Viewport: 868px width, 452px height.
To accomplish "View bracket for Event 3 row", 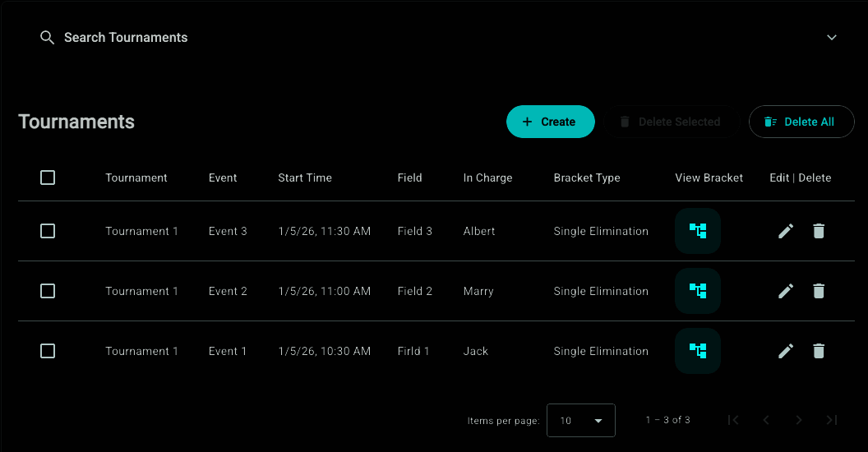I will 698,231.
